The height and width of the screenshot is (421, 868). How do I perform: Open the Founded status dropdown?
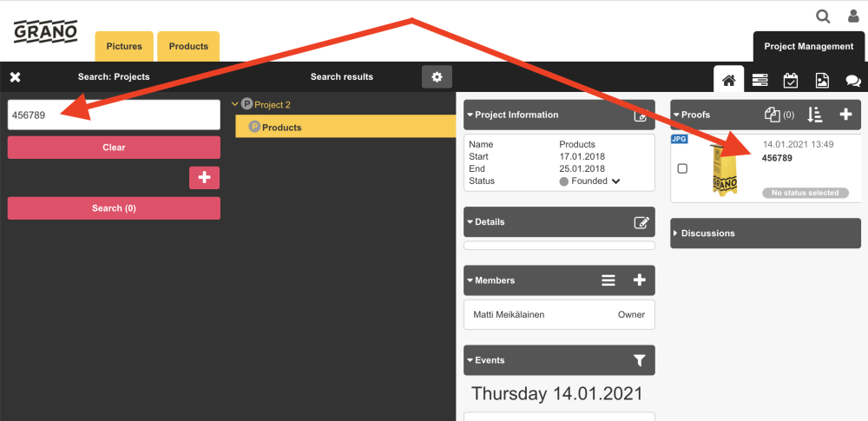click(615, 181)
